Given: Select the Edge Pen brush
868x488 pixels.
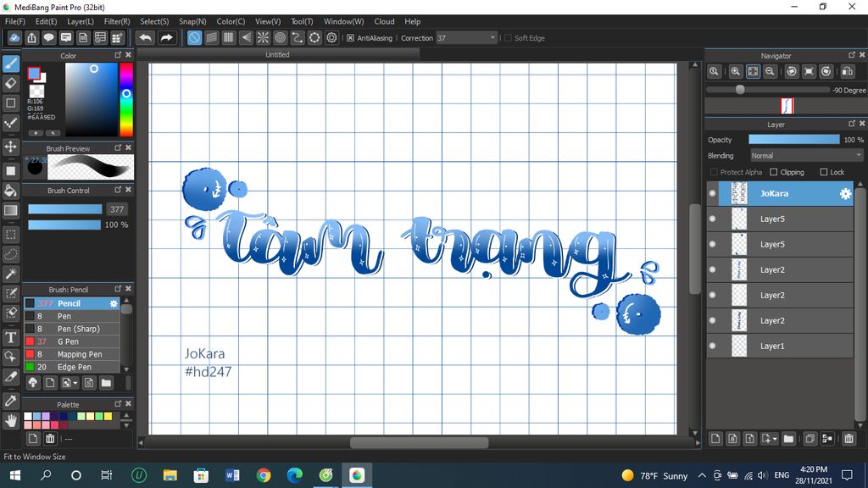Looking at the screenshot, I should pyautogui.click(x=71, y=367).
